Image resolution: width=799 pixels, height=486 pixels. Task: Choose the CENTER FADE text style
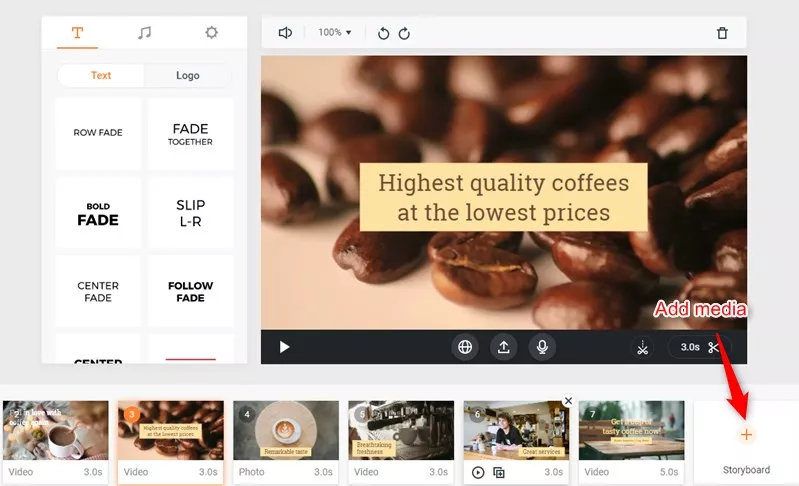[x=98, y=291]
